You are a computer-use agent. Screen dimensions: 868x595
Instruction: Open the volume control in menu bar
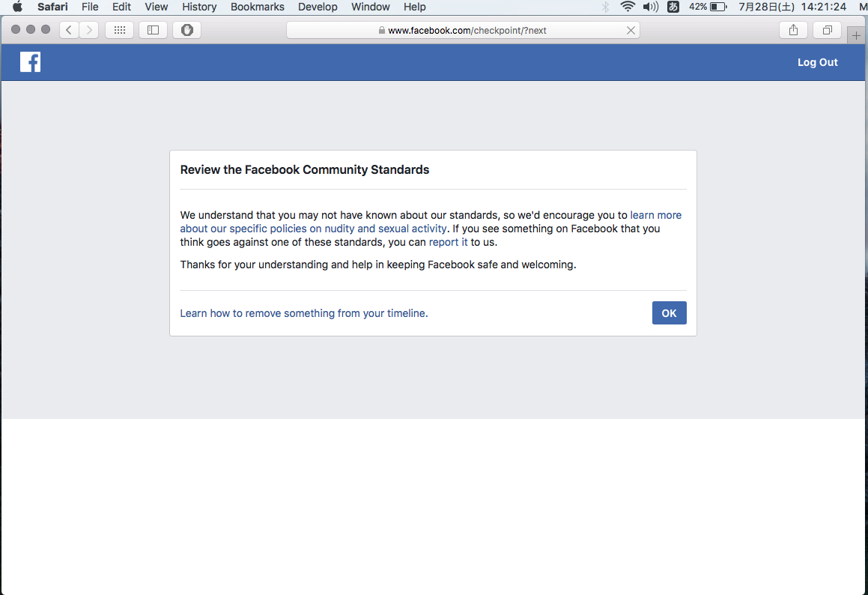(651, 7)
